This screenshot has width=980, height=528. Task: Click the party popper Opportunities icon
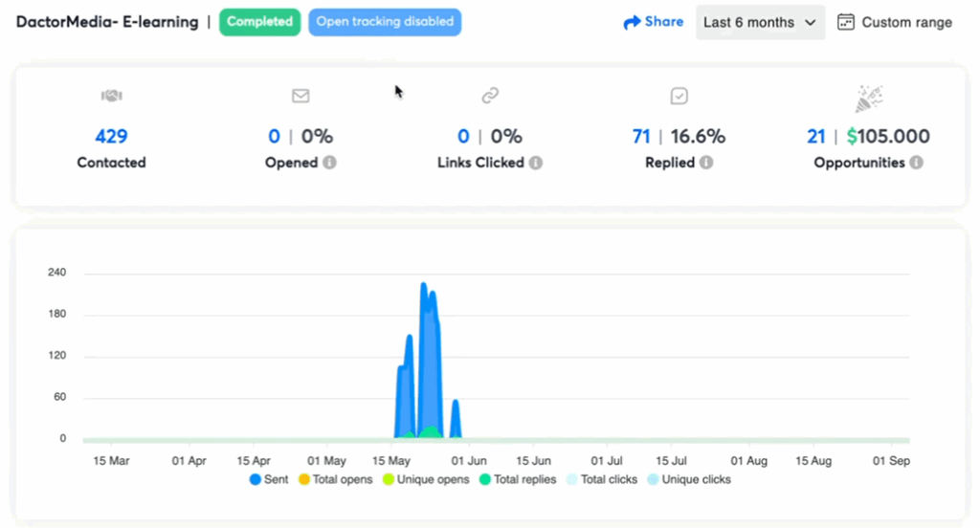pos(868,98)
